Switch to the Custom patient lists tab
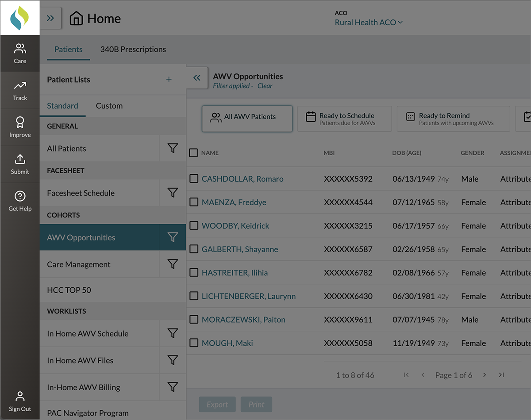This screenshot has width=531, height=420. (x=109, y=106)
